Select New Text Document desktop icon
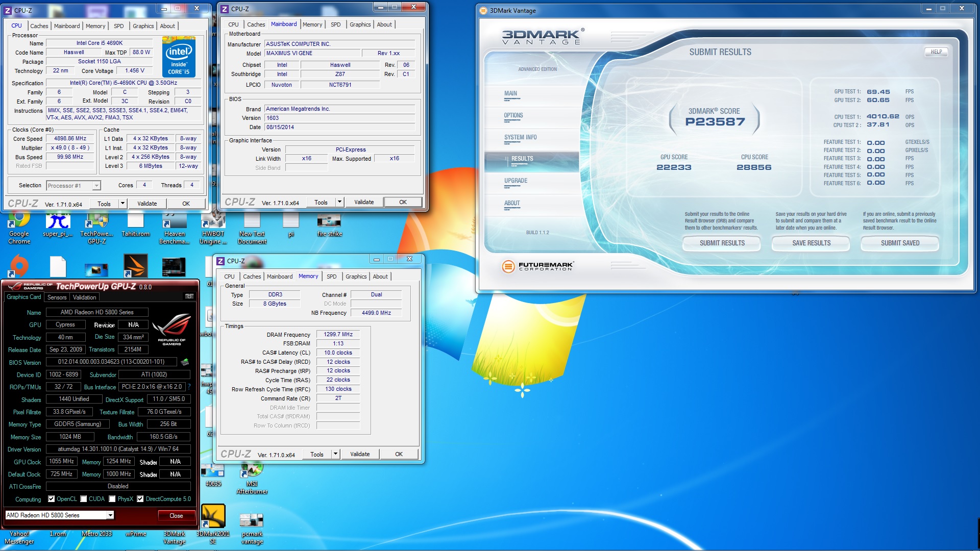This screenshot has height=551, width=980. point(252,227)
